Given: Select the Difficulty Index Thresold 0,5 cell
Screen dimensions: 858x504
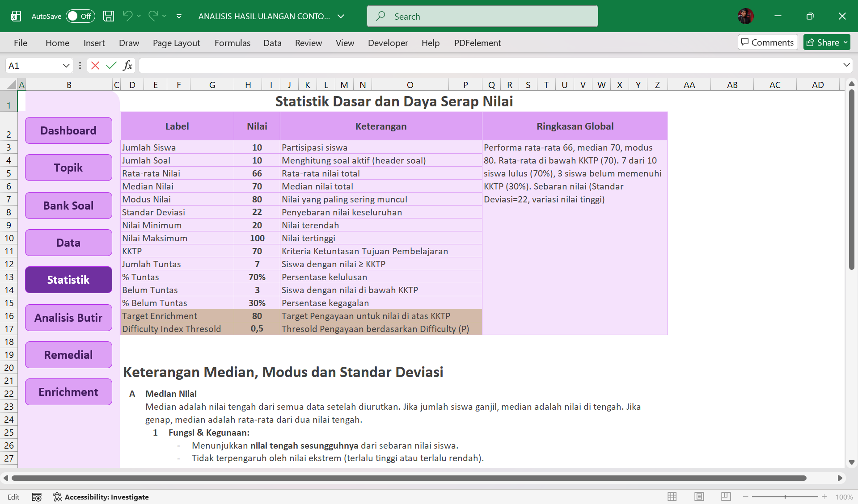Looking at the screenshot, I should tap(257, 329).
